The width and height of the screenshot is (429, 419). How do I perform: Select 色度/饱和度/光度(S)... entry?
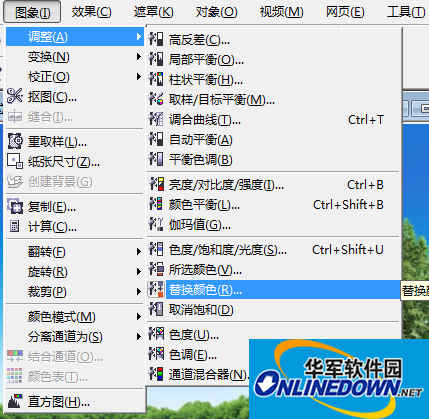coord(274,249)
